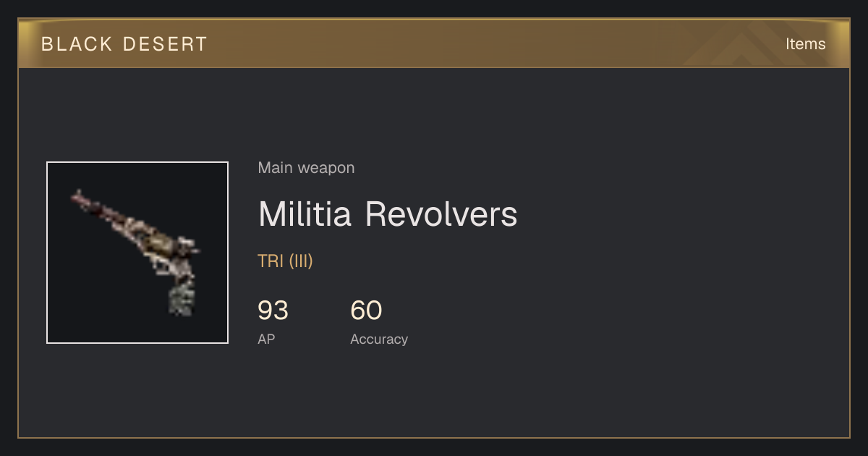Open the Items link in the header

(x=805, y=44)
